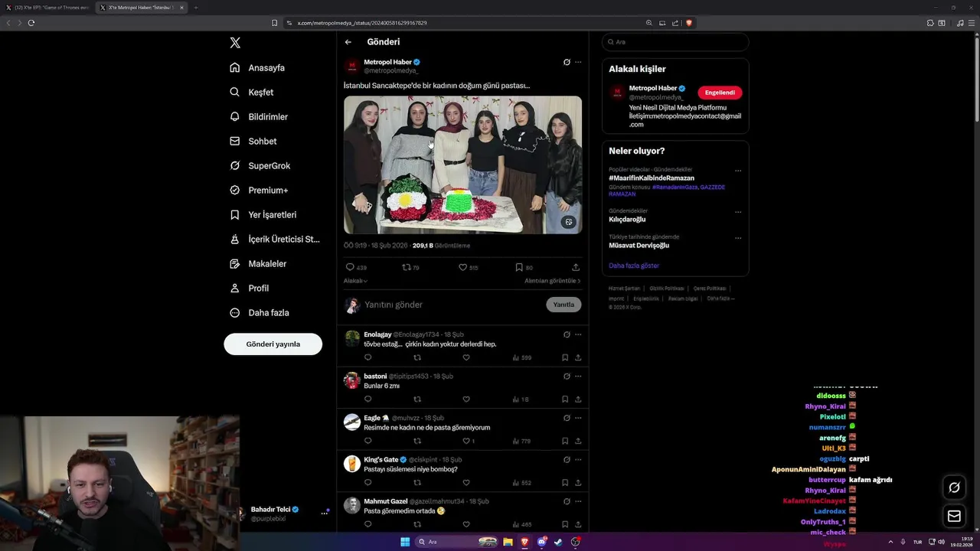Bookmark Enolagay's reply
This screenshot has height=551, width=980.
[x=565, y=357]
